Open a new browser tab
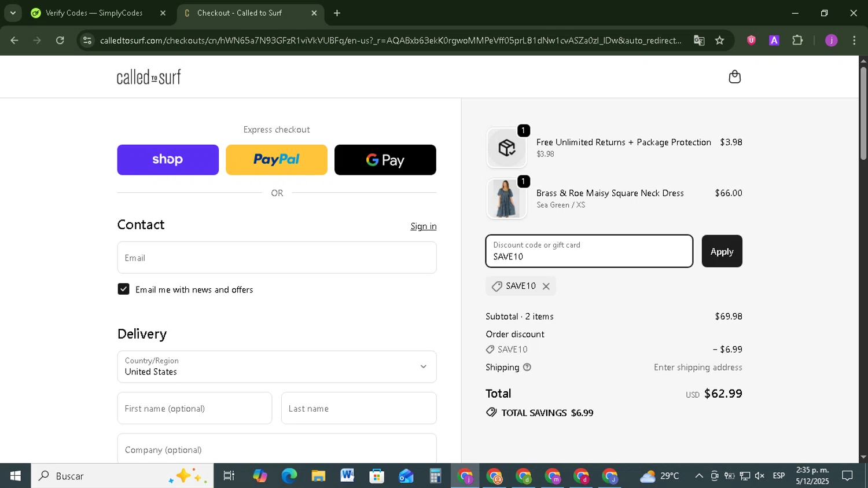The width and height of the screenshot is (868, 488). point(337,13)
